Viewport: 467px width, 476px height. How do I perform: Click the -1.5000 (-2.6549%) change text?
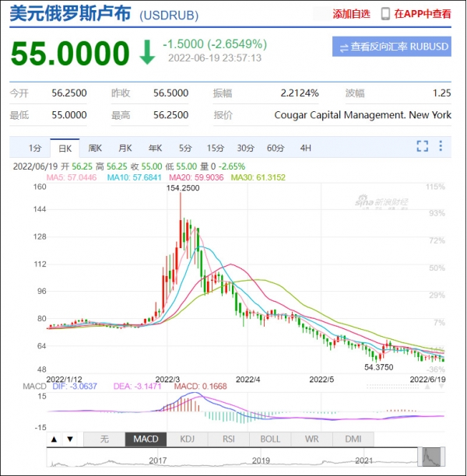point(215,44)
